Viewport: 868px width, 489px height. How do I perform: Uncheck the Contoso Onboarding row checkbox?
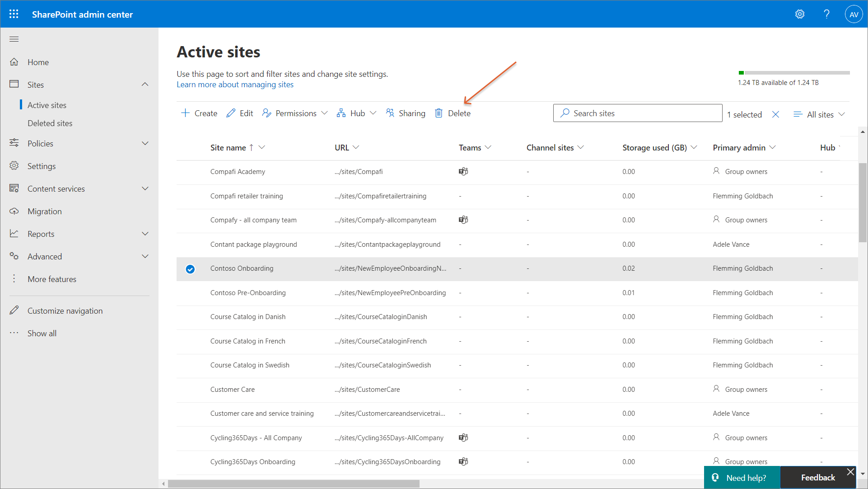(190, 269)
